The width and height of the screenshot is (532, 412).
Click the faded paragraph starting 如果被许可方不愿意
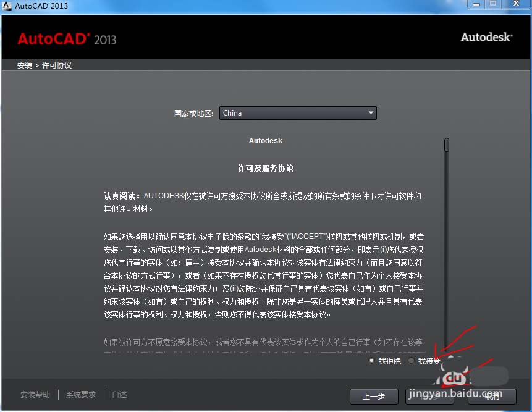click(263, 342)
